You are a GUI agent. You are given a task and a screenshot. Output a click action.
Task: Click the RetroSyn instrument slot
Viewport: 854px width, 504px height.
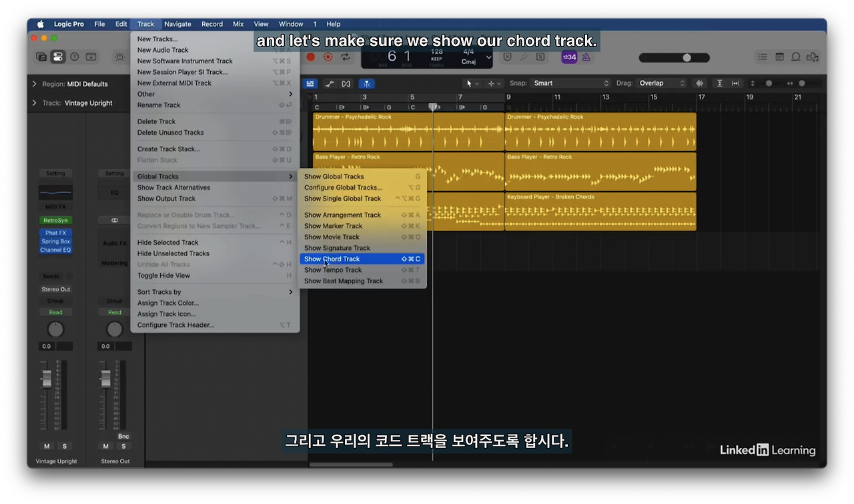click(x=55, y=220)
